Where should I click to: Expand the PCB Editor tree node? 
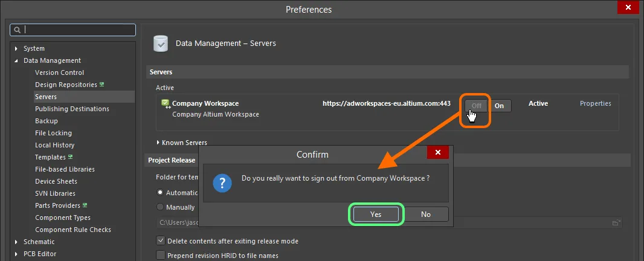(x=16, y=254)
